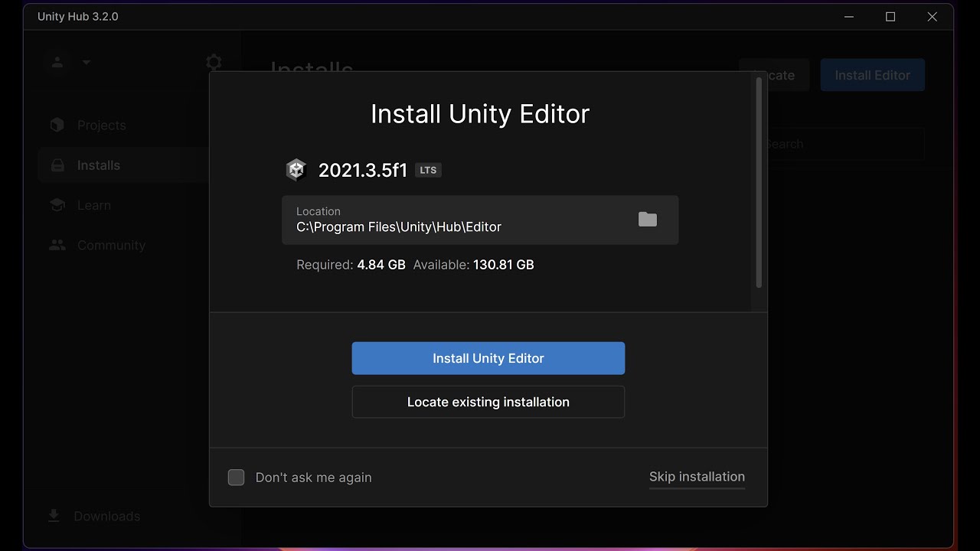Click the Location path field
Image resolution: width=980 pixels, height=551 pixels.
click(x=480, y=220)
